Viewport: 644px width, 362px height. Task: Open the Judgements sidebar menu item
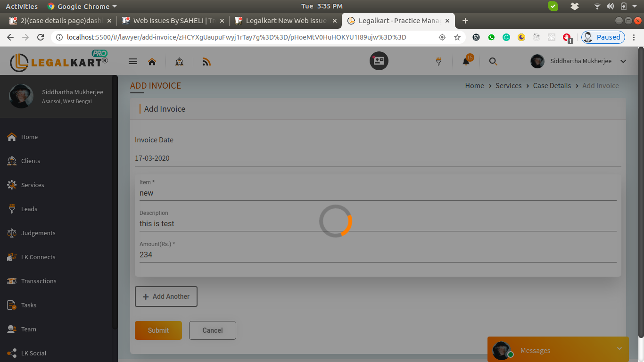pos(38,233)
